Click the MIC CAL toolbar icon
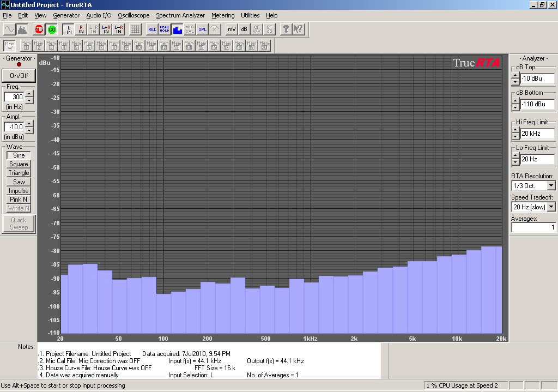The width and height of the screenshot is (558, 392). (x=190, y=29)
